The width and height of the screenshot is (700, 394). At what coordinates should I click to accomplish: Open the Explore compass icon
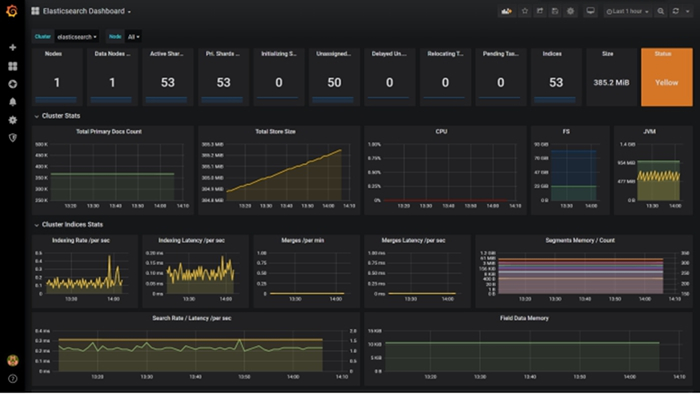click(x=12, y=84)
